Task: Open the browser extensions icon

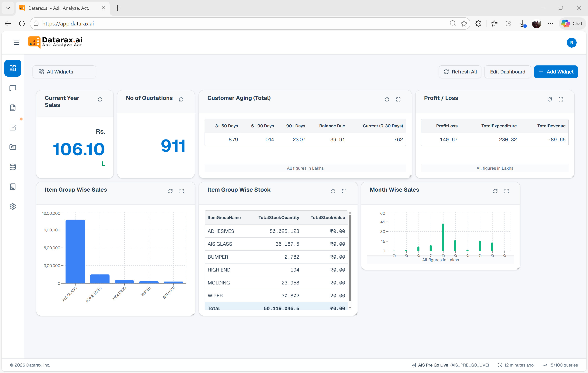Action: (x=478, y=24)
